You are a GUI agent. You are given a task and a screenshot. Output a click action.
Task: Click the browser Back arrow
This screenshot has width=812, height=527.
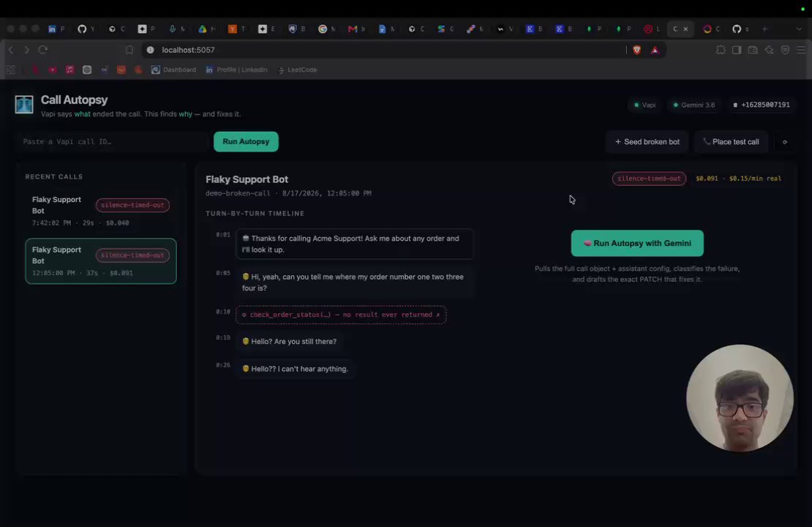[x=11, y=50]
